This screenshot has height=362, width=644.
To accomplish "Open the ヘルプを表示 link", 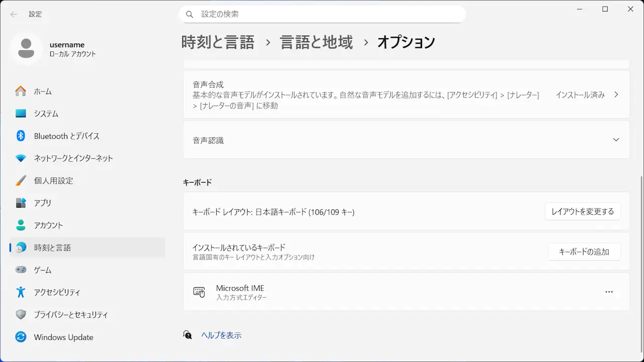I will point(221,335).
